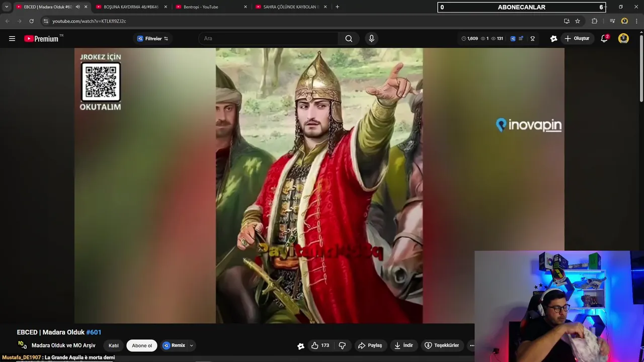Screen dimensions: 644x362
Task: Expand the tab search dropdown arrow
Action: 7,7
